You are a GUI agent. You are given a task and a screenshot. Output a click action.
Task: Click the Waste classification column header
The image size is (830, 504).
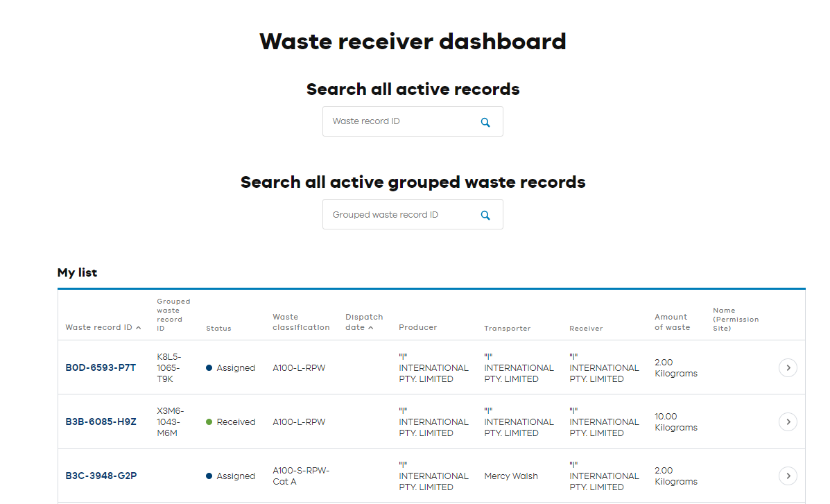coord(301,322)
